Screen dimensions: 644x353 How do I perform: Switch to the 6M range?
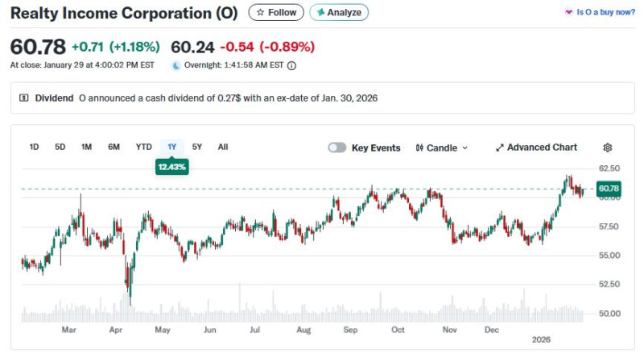coord(114,147)
